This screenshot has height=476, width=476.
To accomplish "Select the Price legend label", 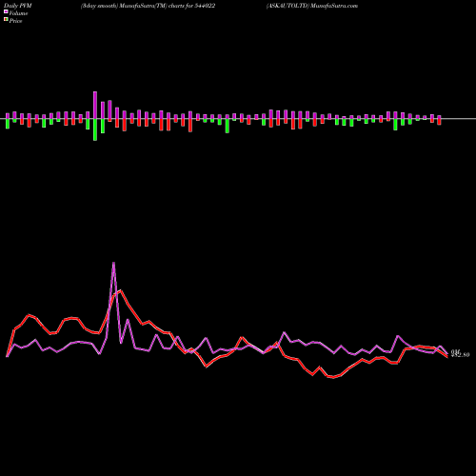I will (15, 21).
